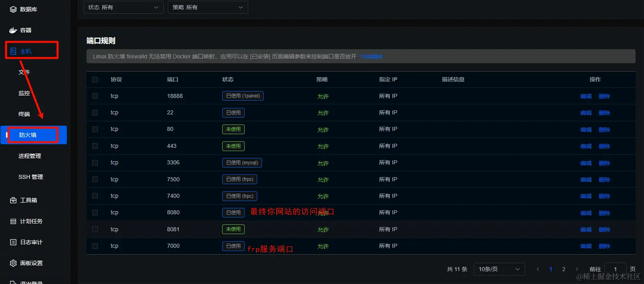Click 编辑 for port 7400
This screenshot has height=284, width=644.
tap(586, 196)
